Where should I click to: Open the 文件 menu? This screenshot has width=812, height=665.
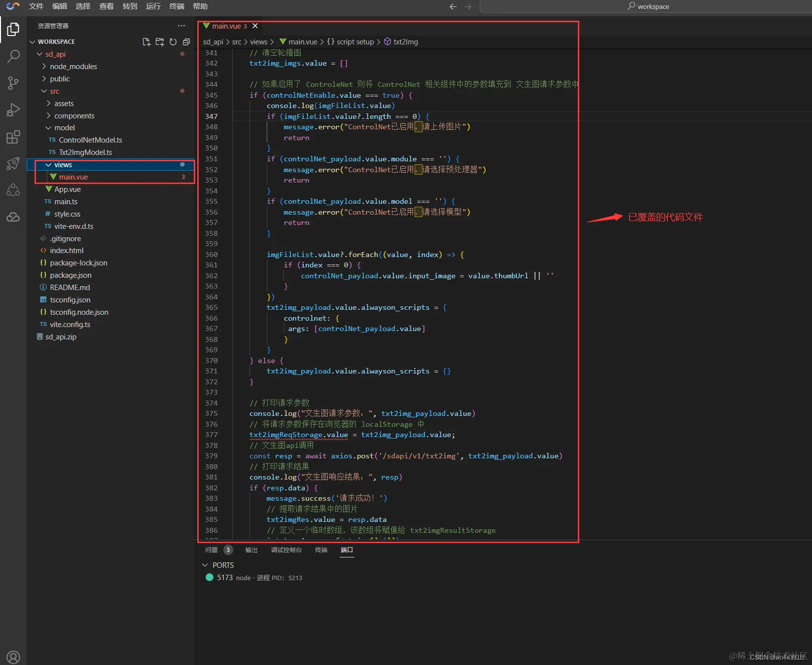coord(36,6)
